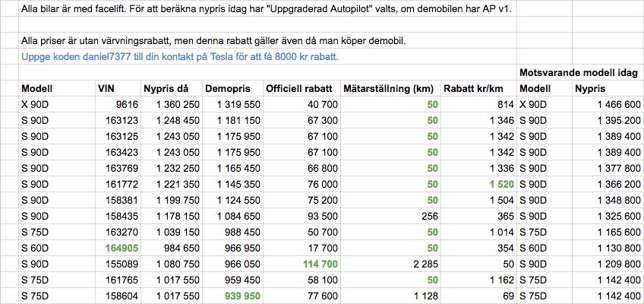
Task: Select Demopris value 1 124 550
Action: click(232, 200)
